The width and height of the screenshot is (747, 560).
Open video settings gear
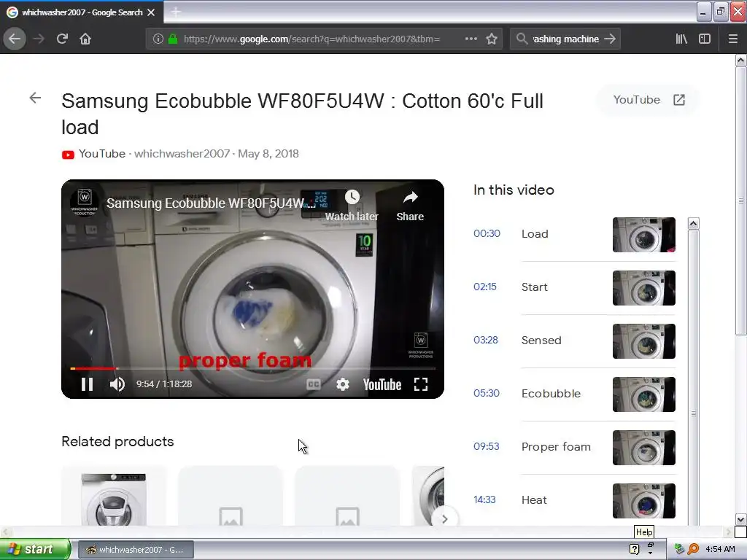343,384
